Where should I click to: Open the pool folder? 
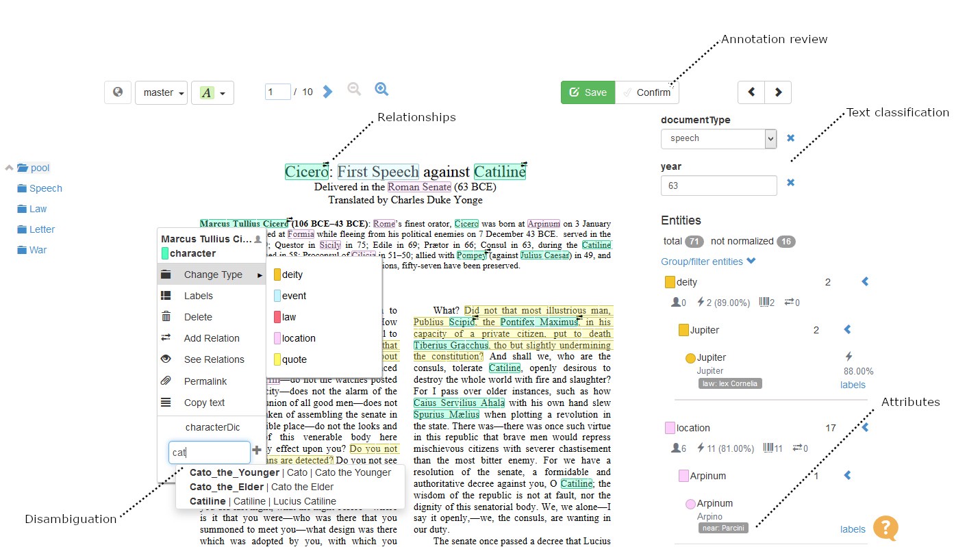click(34, 168)
